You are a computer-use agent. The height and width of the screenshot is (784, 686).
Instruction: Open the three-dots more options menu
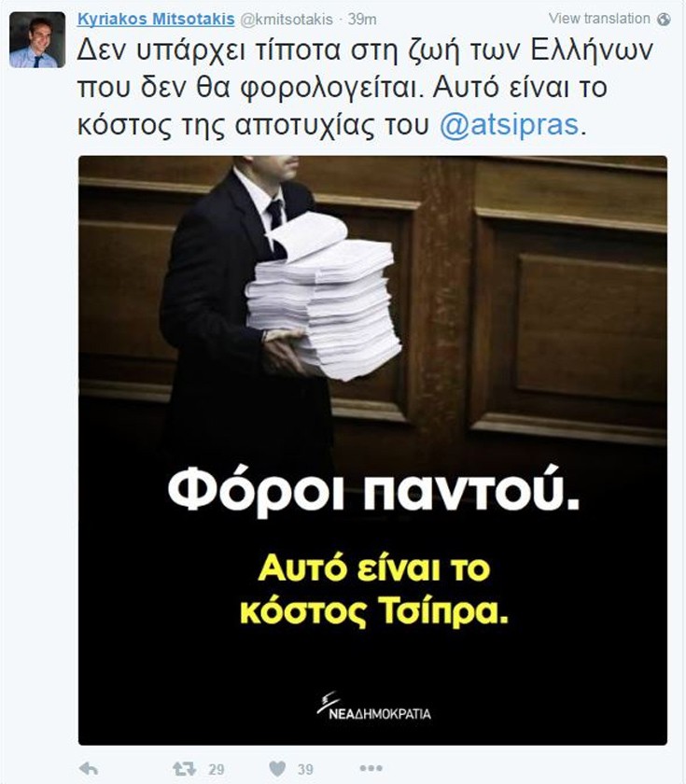pos(371,768)
